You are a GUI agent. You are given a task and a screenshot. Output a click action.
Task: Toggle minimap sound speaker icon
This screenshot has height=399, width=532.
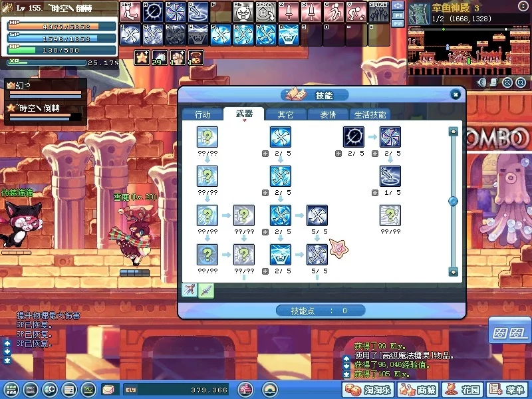(481, 82)
